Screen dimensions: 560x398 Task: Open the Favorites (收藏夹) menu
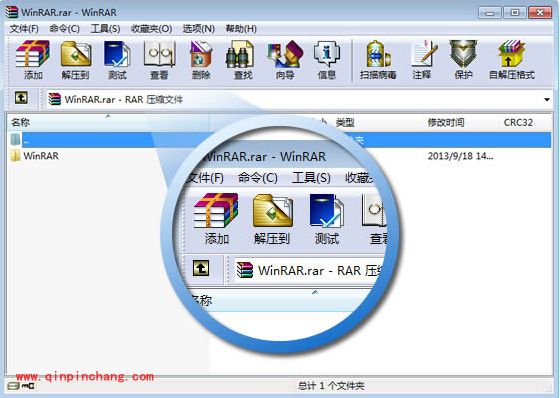coord(151,29)
